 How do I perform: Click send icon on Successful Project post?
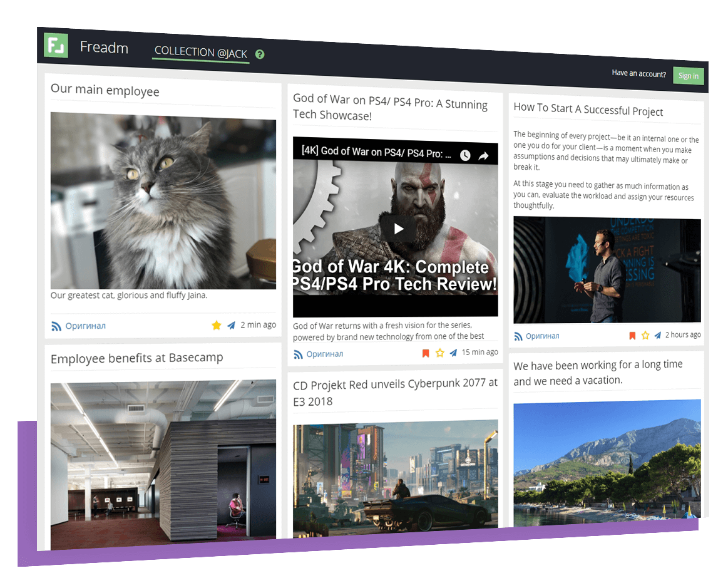coord(657,336)
